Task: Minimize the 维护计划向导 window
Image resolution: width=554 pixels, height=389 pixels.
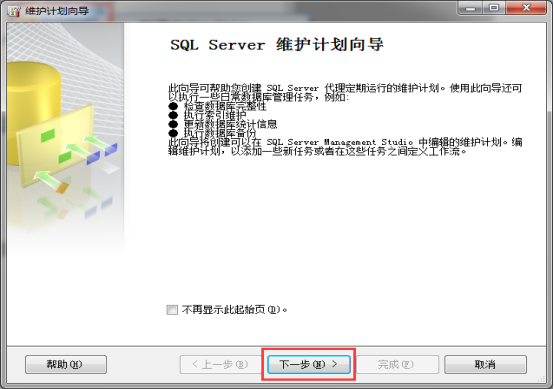Action: pos(471,8)
